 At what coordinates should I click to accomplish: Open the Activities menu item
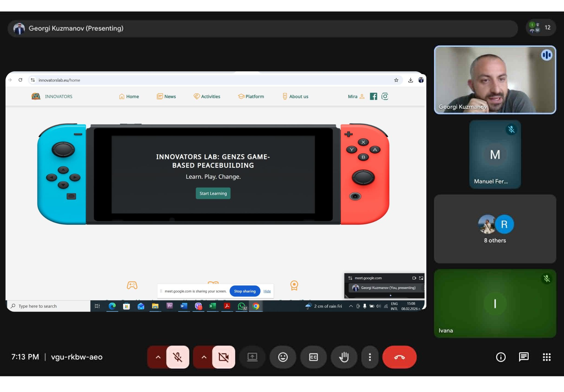[x=207, y=96]
